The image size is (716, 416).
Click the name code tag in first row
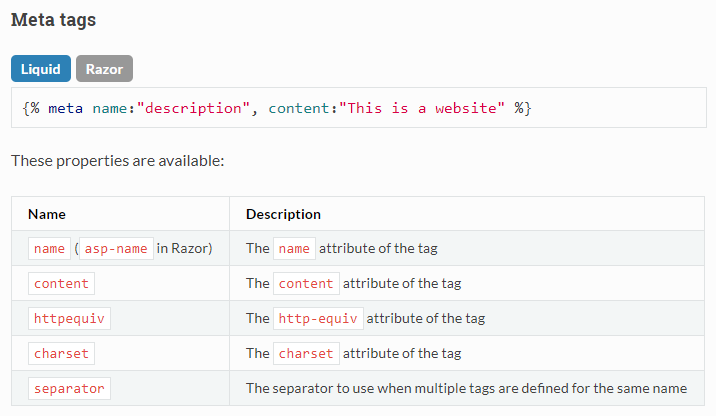(49, 248)
